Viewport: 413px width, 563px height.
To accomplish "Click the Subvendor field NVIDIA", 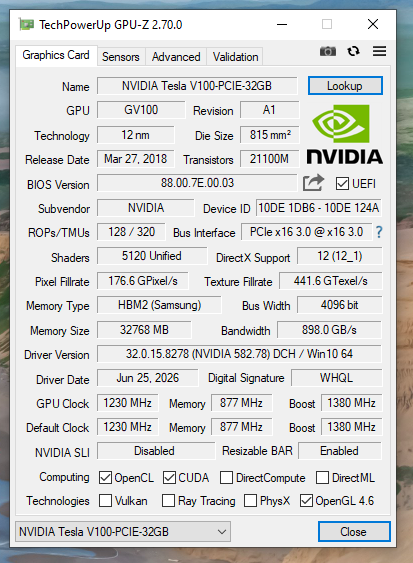I will [146, 208].
